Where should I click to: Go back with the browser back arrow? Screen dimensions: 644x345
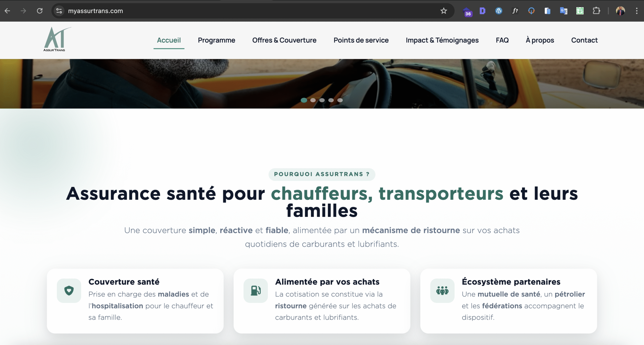click(x=7, y=11)
